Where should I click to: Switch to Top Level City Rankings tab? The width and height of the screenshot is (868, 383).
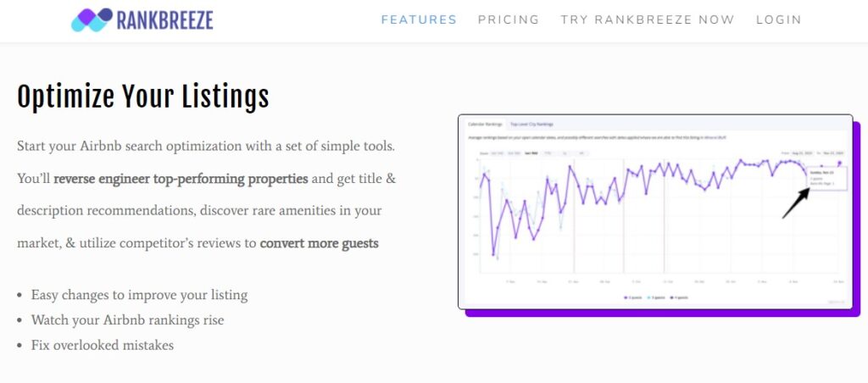coord(532,124)
